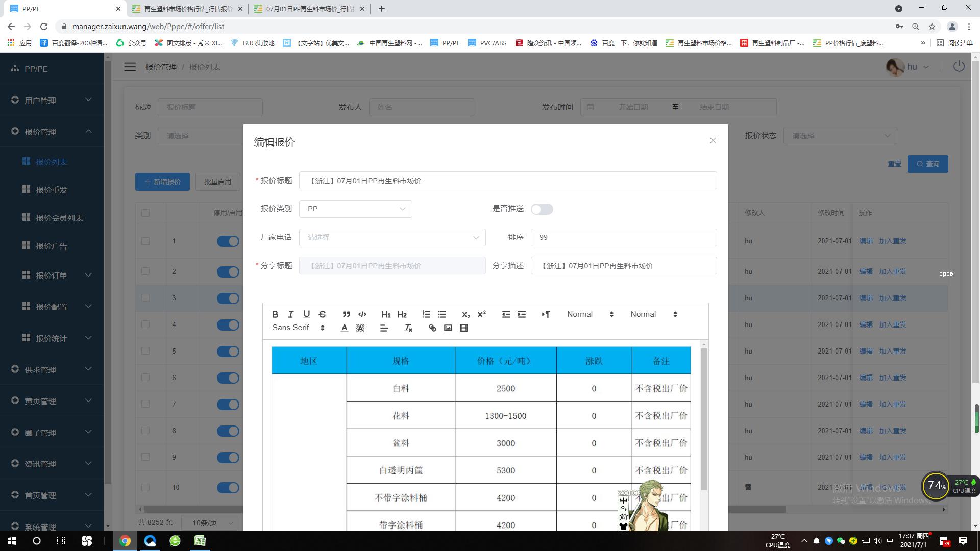Click the 查询 search button
The image size is (980, 551).
(927, 164)
